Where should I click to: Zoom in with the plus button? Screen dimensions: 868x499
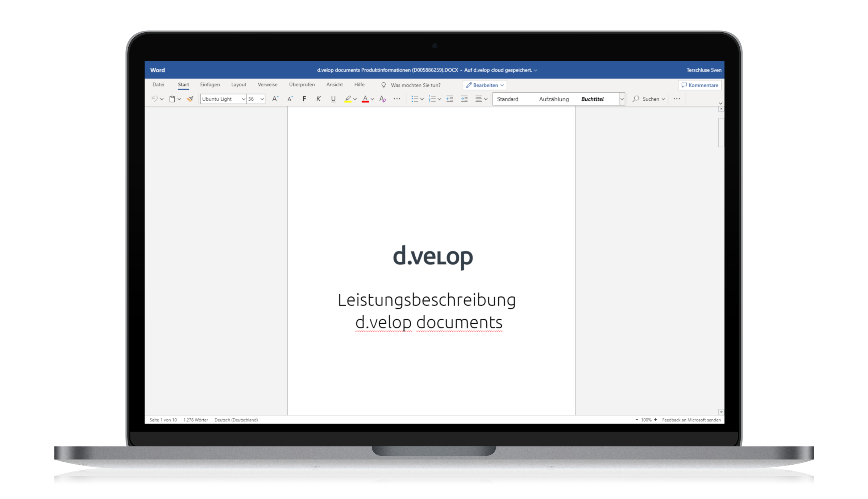[655, 420]
